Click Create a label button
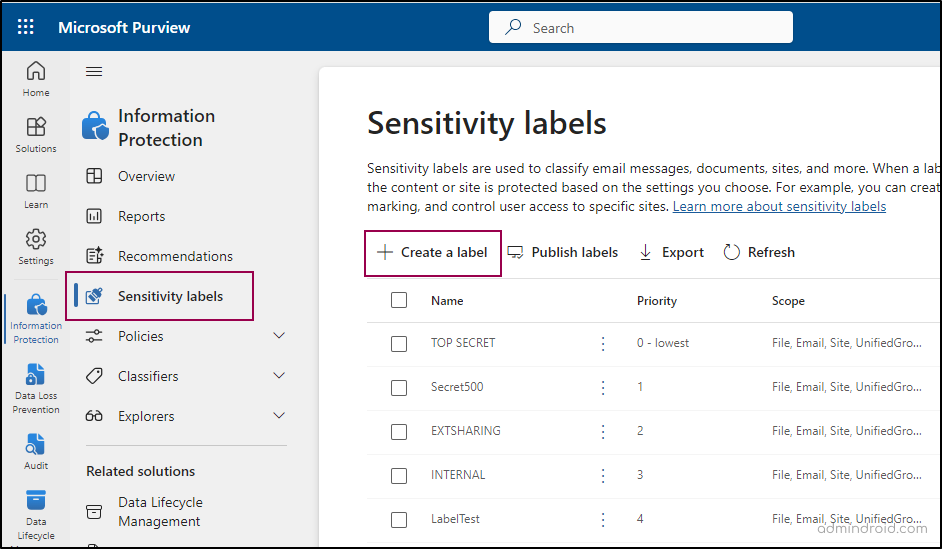942x549 pixels. (x=432, y=252)
